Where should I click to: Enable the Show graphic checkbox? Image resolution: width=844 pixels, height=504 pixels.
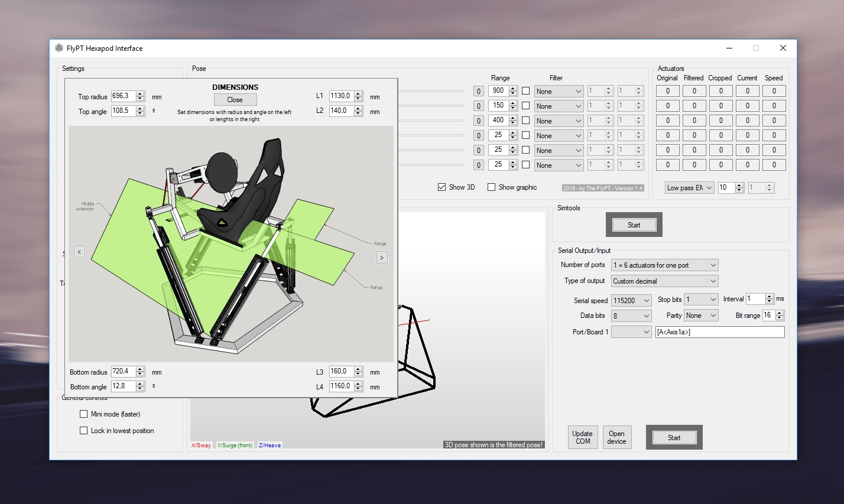(491, 187)
